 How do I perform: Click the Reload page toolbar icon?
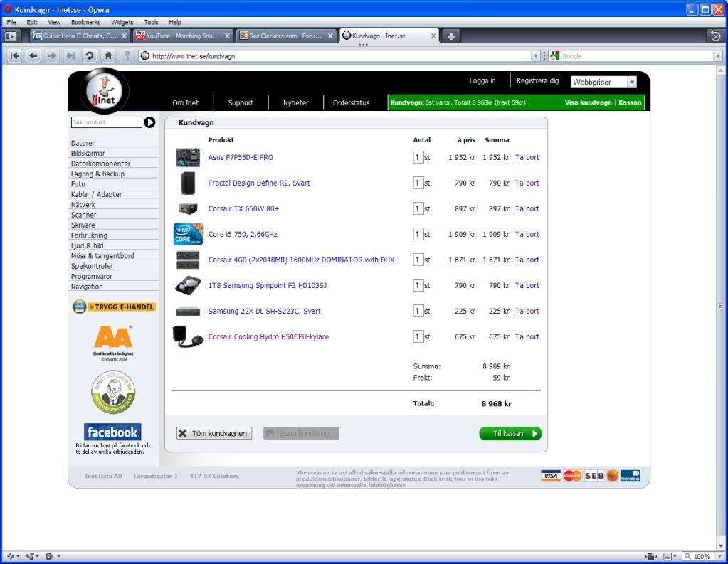tap(90, 55)
